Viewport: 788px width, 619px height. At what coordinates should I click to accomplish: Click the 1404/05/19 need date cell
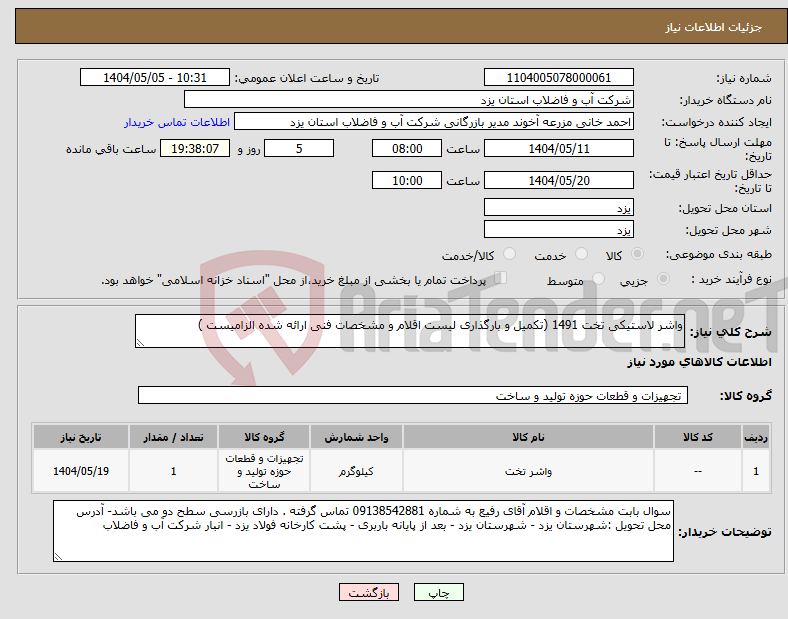point(81,471)
